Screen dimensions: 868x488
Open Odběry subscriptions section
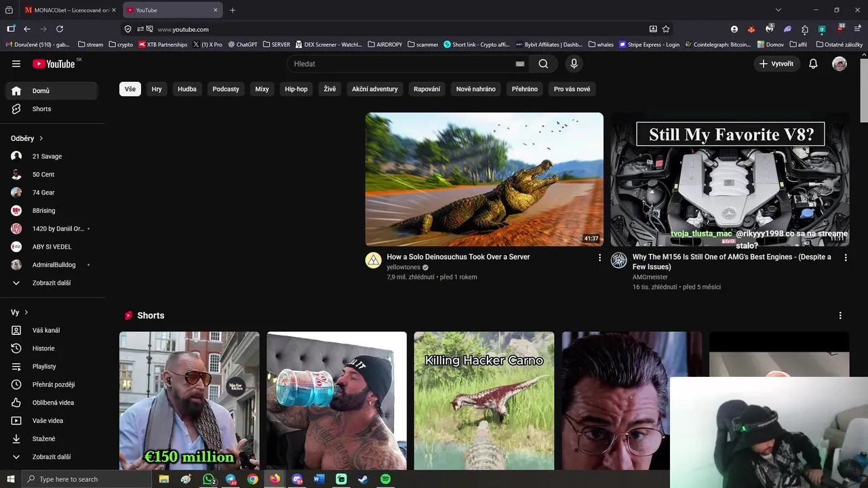pyautogui.click(x=27, y=138)
